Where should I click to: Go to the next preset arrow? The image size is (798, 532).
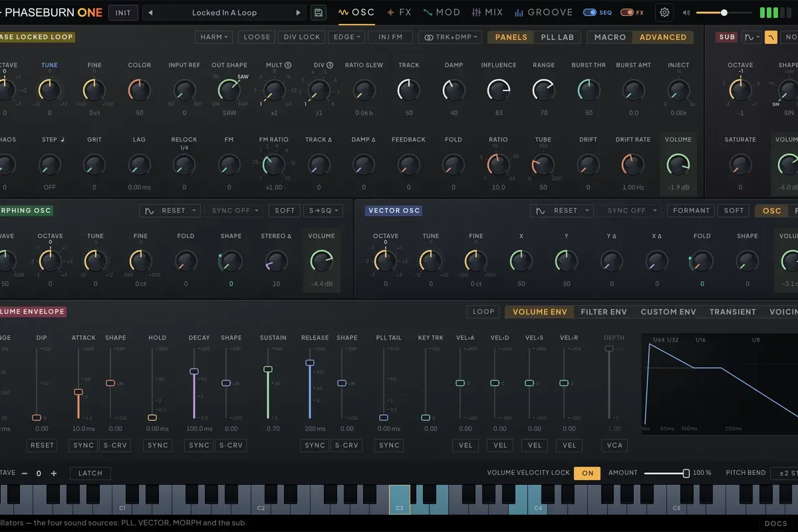click(x=299, y=13)
